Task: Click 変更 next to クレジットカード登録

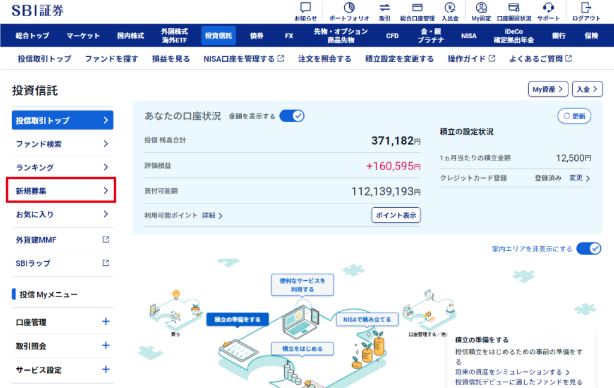Action: [x=580, y=178]
